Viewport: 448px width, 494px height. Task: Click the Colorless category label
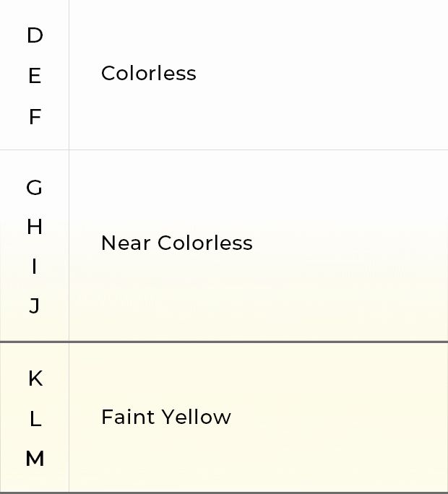pyautogui.click(x=149, y=73)
